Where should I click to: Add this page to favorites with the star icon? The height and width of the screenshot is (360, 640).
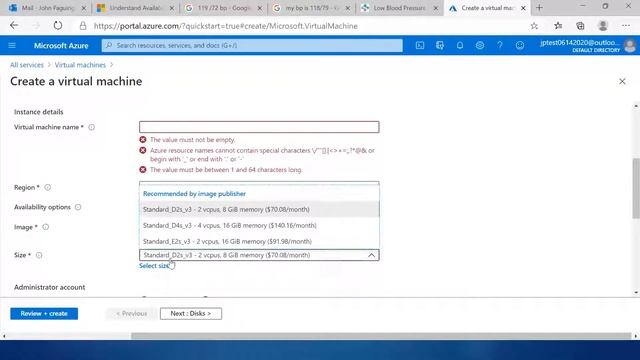(534, 26)
